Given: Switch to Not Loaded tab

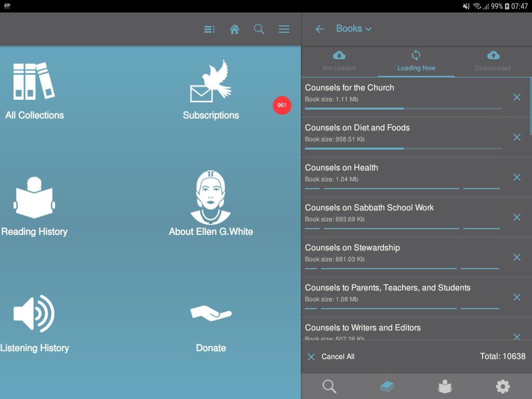Looking at the screenshot, I should tap(339, 61).
